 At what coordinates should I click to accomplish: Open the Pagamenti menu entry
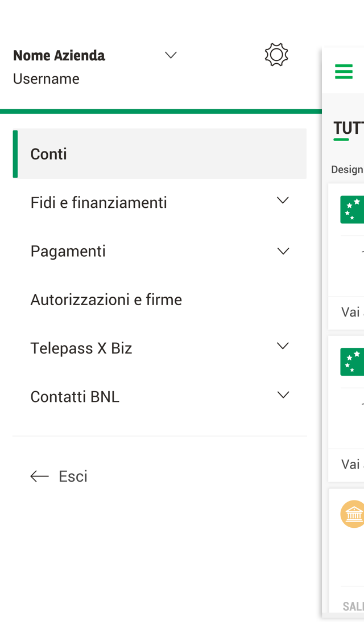[68, 251]
